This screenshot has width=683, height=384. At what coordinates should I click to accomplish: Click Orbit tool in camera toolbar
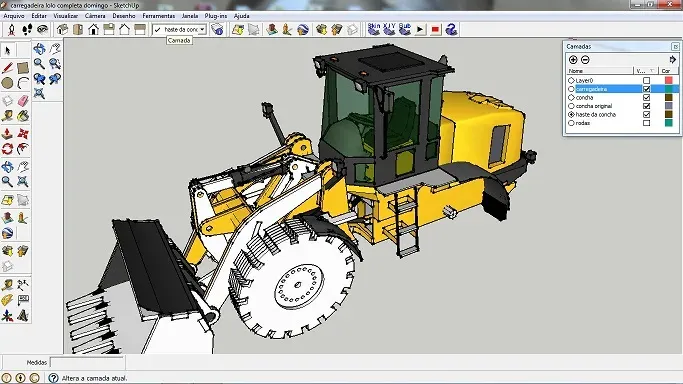[x=39, y=48]
